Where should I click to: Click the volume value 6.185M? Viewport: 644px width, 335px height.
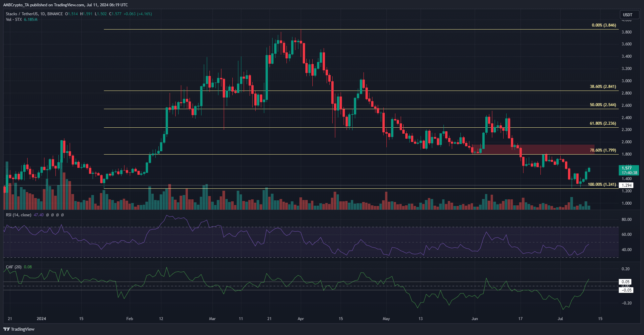(31, 20)
